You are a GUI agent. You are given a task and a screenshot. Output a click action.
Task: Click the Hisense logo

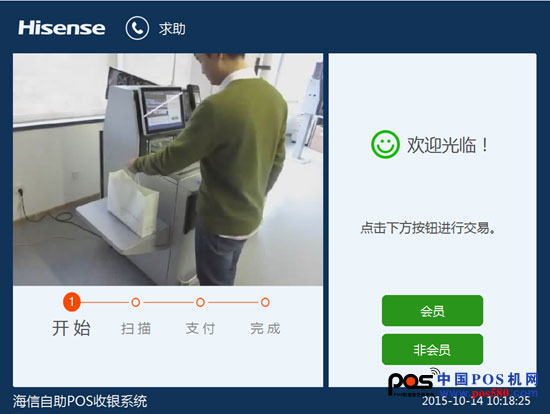62,28
